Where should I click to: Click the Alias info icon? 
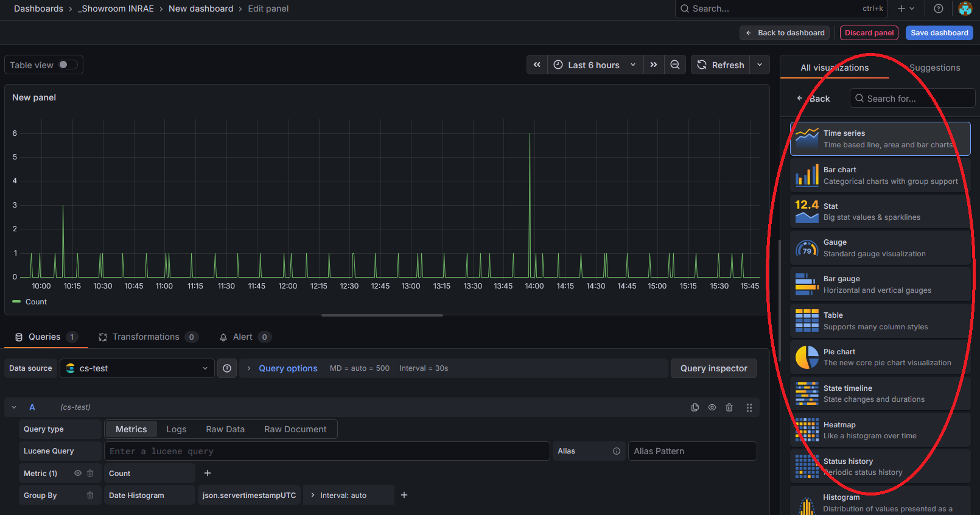click(617, 451)
